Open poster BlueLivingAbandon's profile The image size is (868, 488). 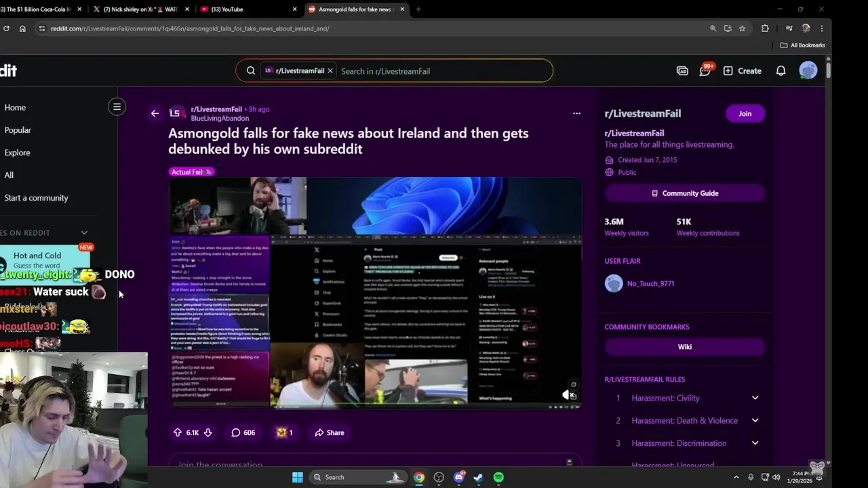click(220, 118)
